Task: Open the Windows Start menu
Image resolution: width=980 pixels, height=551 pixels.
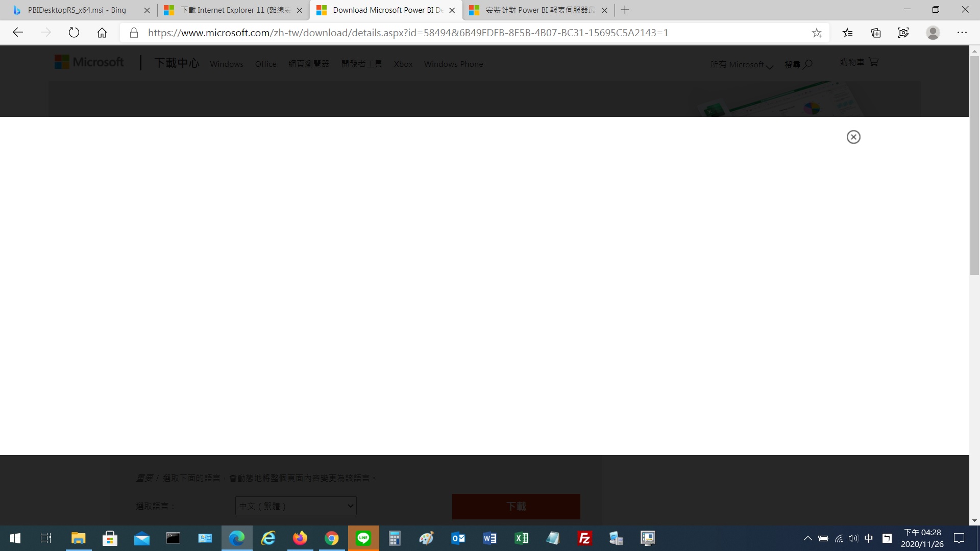Action: pyautogui.click(x=15, y=538)
